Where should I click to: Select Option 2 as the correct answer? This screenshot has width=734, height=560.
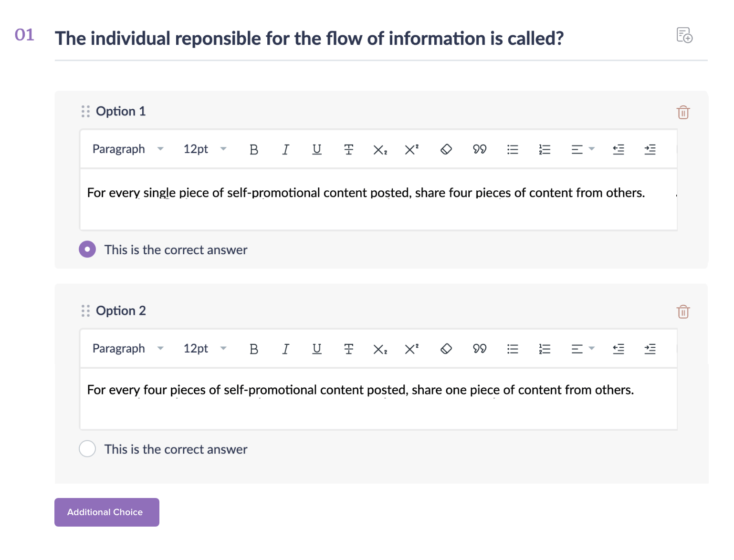click(x=87, y=449)
